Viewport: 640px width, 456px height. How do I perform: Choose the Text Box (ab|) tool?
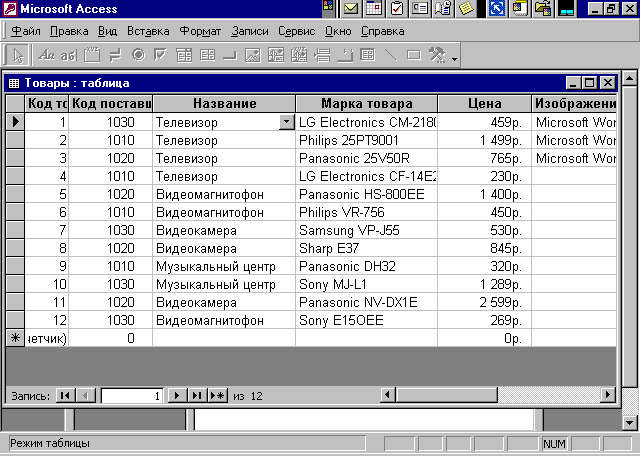pyautogui.click(x=69, y=55)
